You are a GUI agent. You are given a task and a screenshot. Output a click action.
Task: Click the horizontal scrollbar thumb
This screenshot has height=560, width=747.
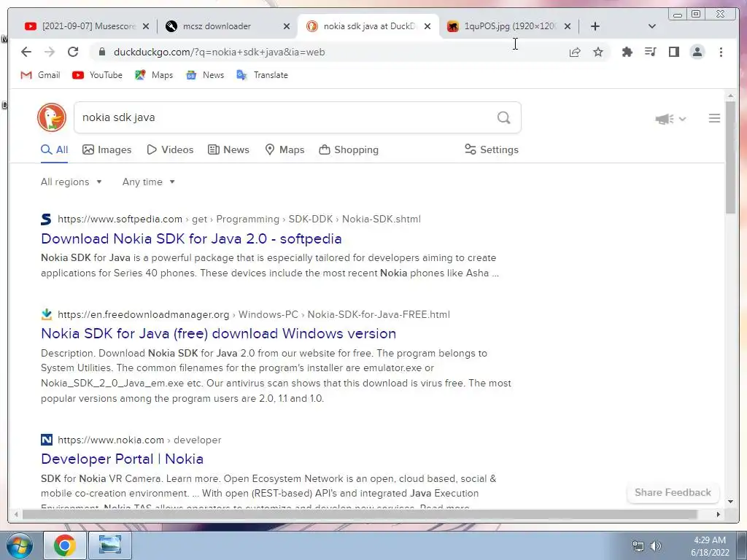coord(360,514)
